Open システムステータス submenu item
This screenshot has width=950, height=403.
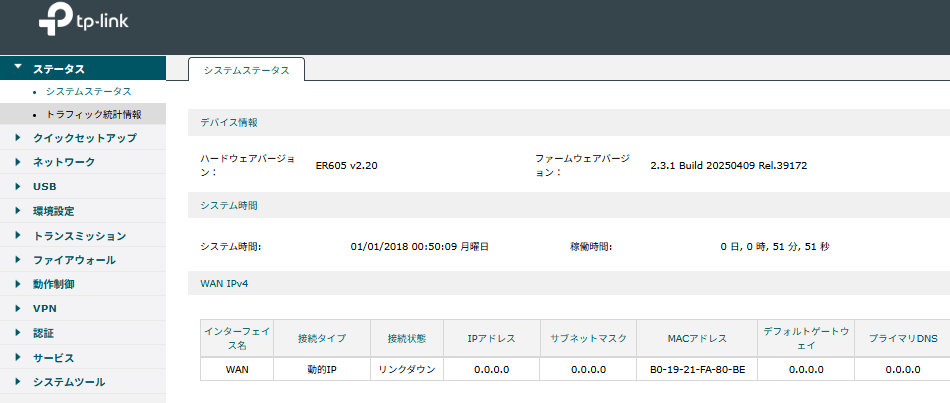click(x=88, y=92)
